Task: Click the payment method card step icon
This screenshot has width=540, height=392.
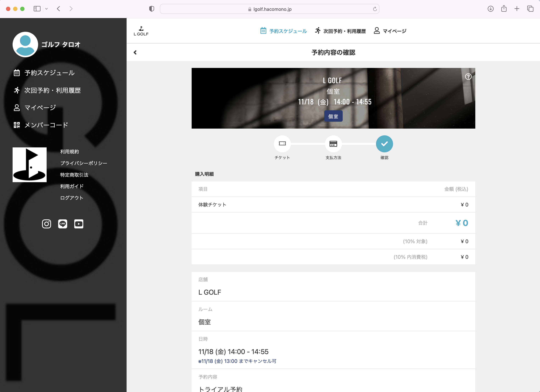Action: (333, 144)
